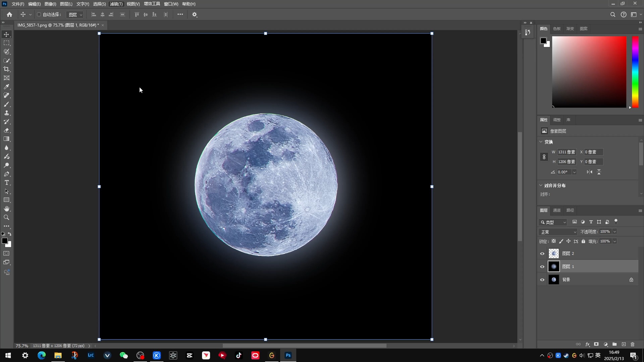The width and height of the screenshot is (644, 362).
Task: Select the Frame tool
Action: pyautogui.click(x=6, y=78)
